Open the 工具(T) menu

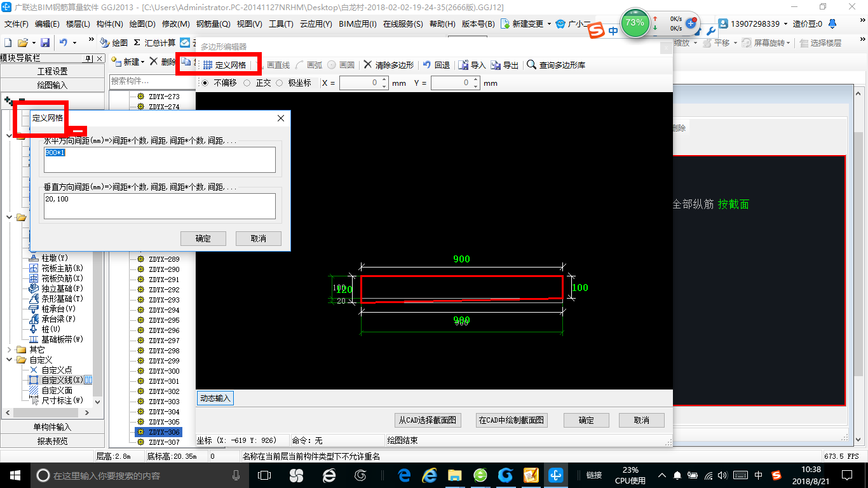281,24
